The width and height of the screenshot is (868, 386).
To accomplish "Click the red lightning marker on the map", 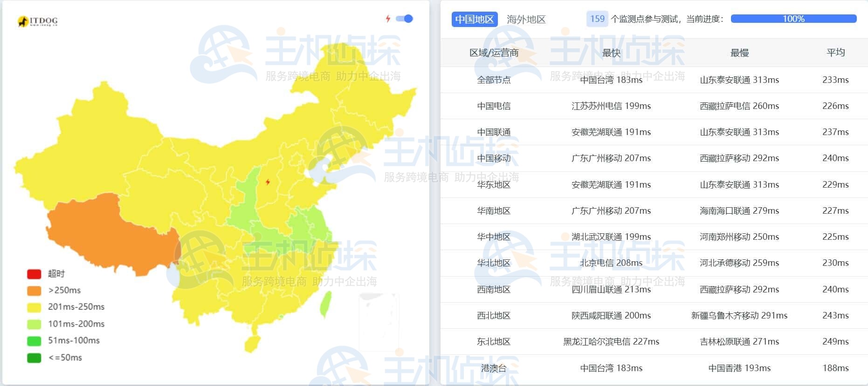I will 268,182.
